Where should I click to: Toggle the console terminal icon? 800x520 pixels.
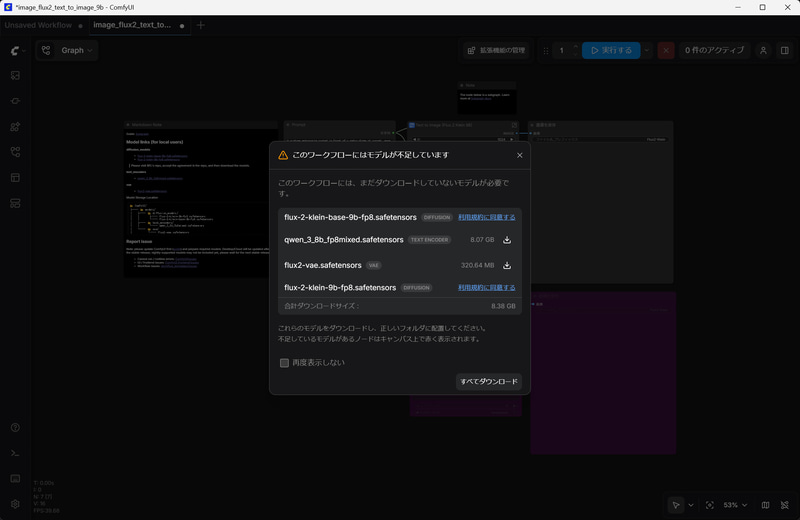(x=15, y=453)
